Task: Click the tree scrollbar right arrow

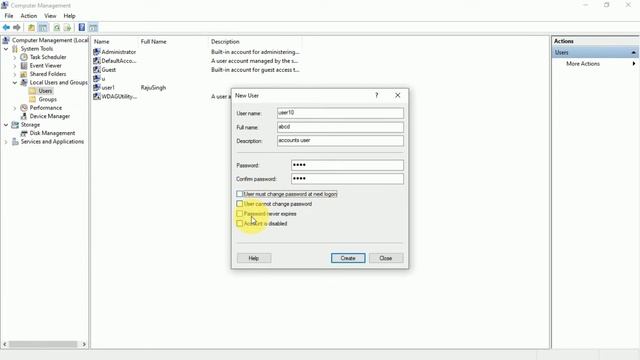Action: tap(84, 344)
